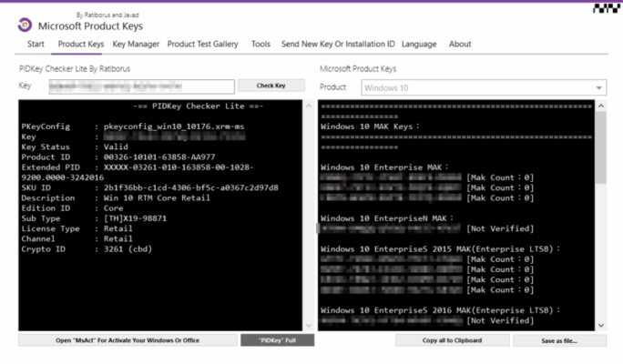Click product keys list scroll up arrow
623x364 pixels.
[x=601, y=106]
